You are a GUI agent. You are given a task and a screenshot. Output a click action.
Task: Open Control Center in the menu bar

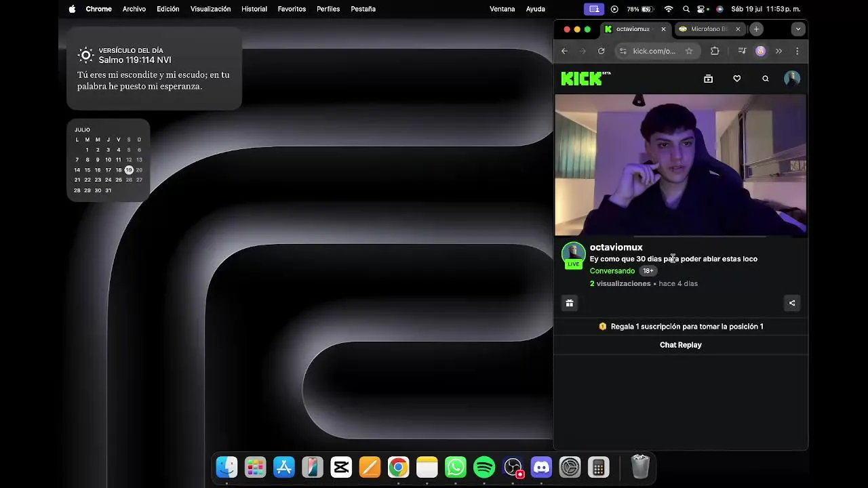click(703, 9)
